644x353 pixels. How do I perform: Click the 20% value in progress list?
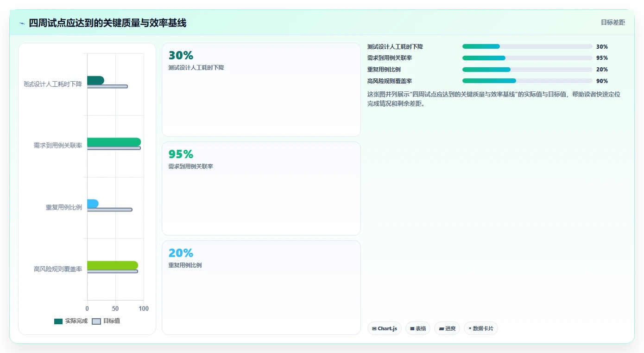(x=602, y=70)
